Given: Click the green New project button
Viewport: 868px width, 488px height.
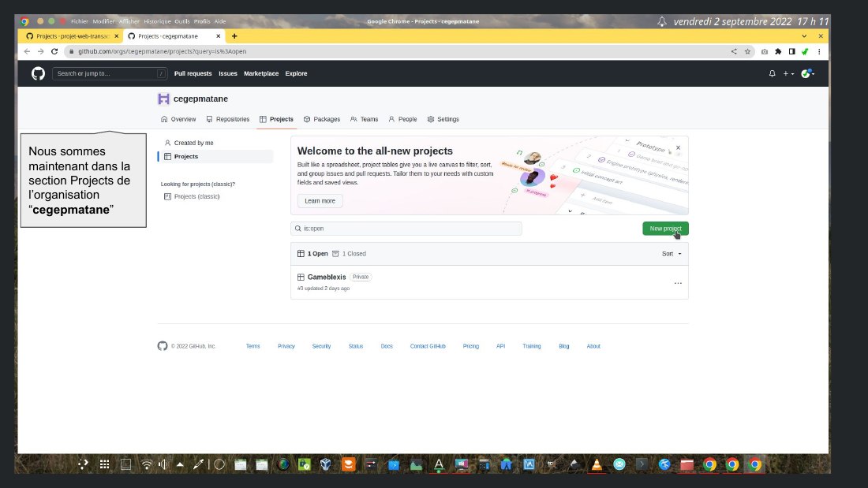Looking at the screenshot, I should [665, 229].
